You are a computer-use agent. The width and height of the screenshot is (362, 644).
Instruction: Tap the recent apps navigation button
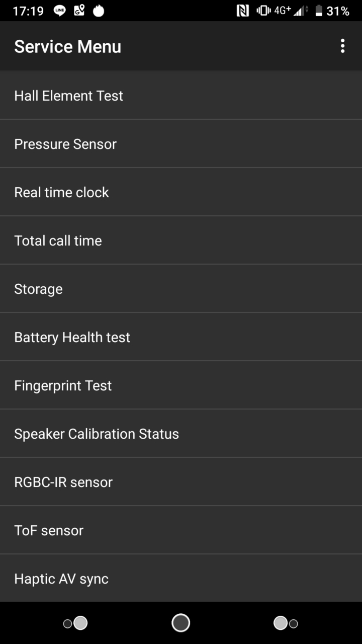[x=286, y=623]
